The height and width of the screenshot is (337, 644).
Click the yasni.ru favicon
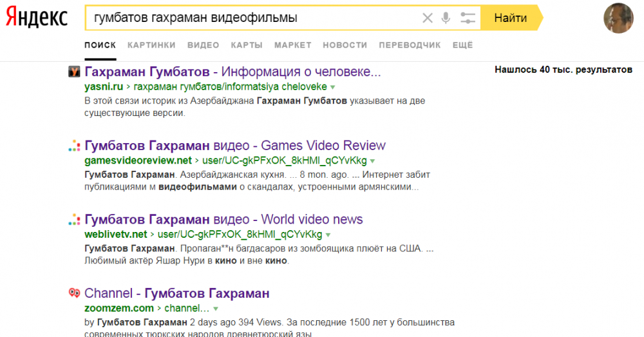[x=74, y=72]
